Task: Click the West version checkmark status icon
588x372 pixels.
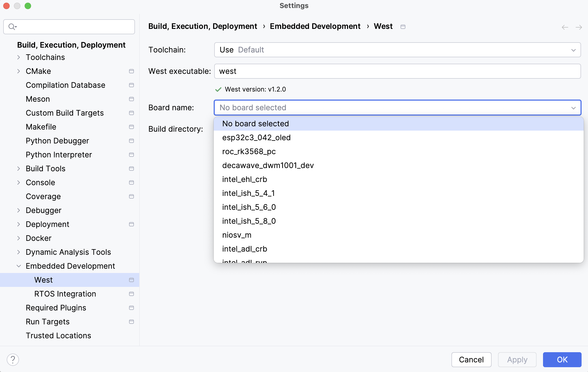Action: [218, 89]
